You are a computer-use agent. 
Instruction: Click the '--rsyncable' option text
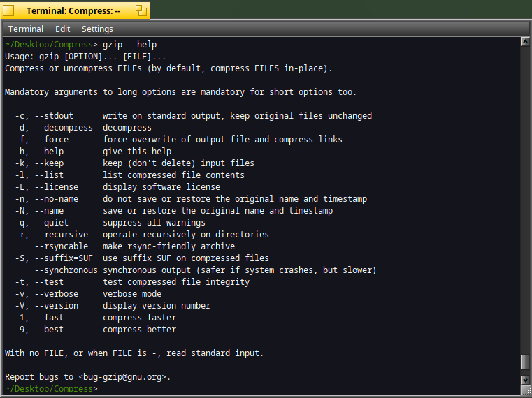[x=61, y=246]
